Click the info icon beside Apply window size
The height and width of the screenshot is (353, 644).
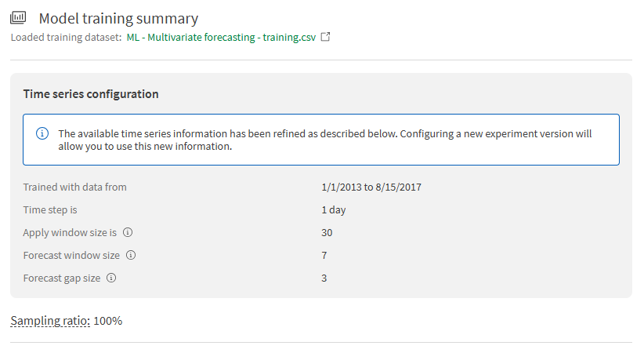pyautogui.click(x=128, y=233)
